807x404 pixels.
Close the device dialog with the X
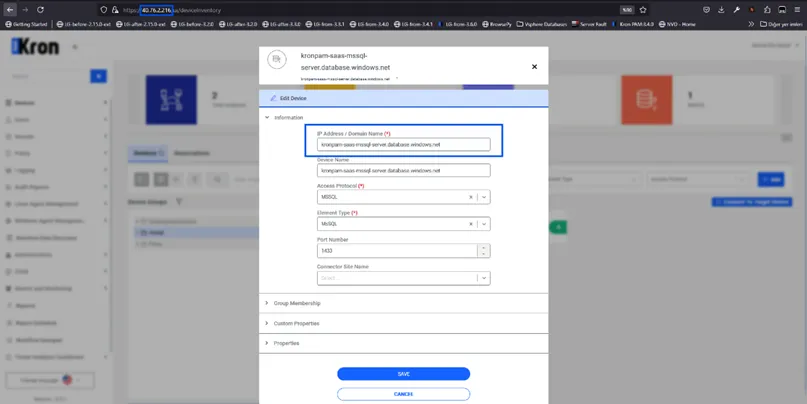click(x=534, y=67)
